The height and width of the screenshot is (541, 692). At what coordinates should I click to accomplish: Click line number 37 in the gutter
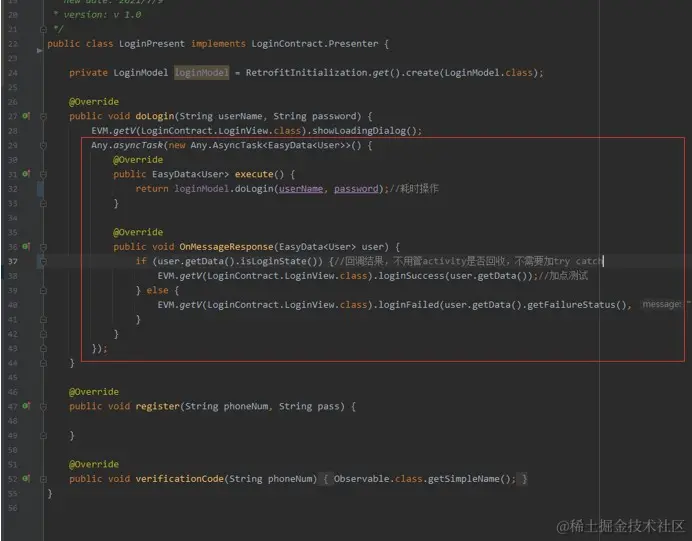pyautogui.click(x=13, y=262)
